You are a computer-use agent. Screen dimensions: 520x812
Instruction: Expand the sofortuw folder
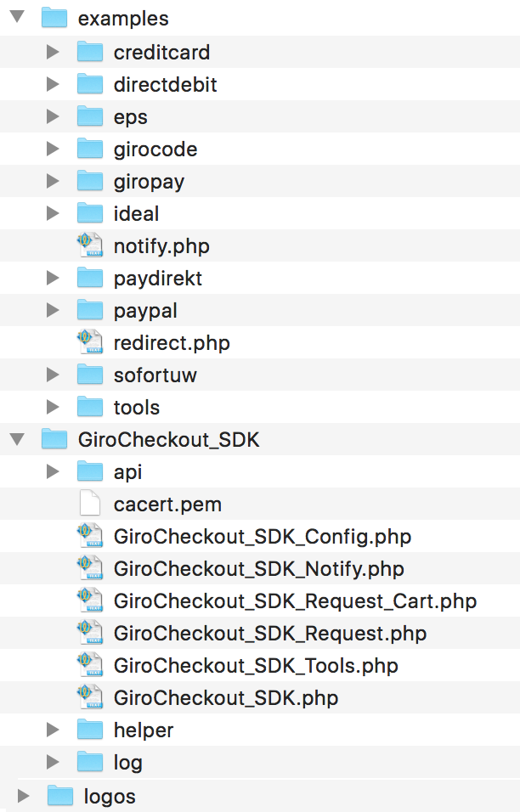click(52, 375)
